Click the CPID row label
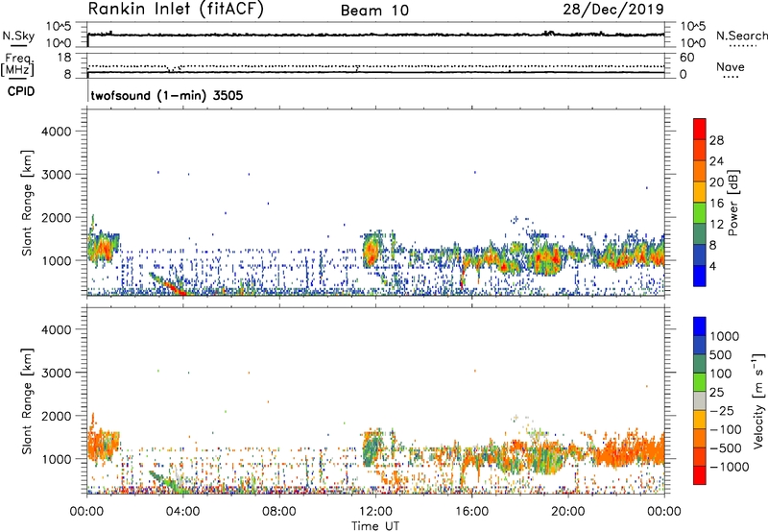The image size is (768, 532). pos(21,91)
